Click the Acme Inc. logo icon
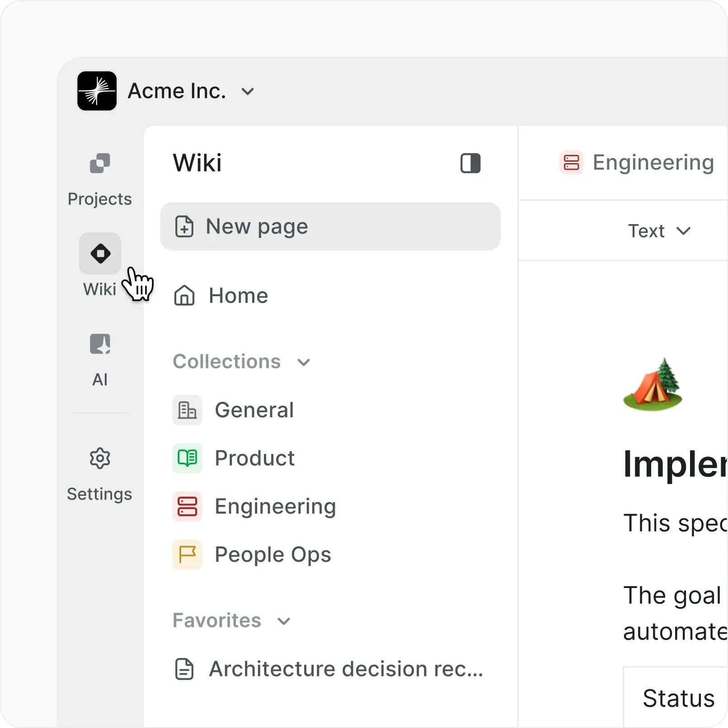Screen dimensions: 728x728 97,91
